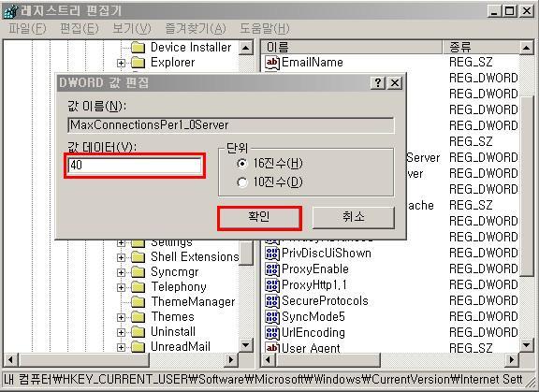Image resolution: width=539 pixels, height=392 pixels.
Task: Click the EmailName string value icon
Action: pos(271,62)
